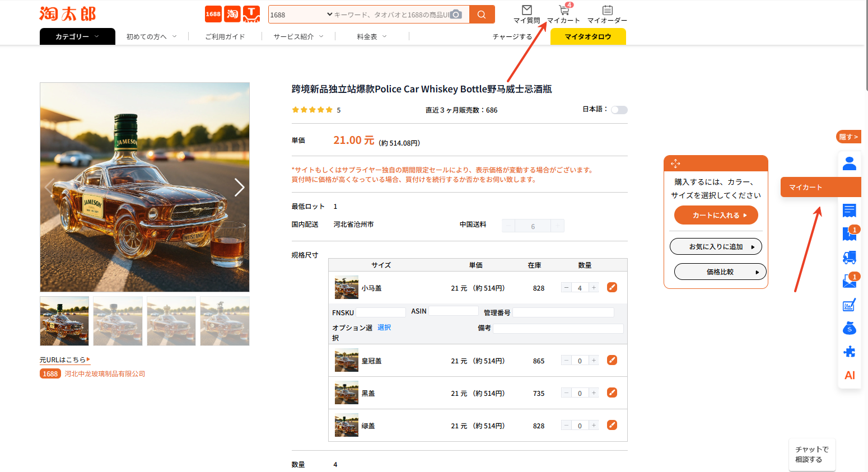The image size is (868, 472).
Task: Expand the 料金表 menu
Action: point(372,36)
